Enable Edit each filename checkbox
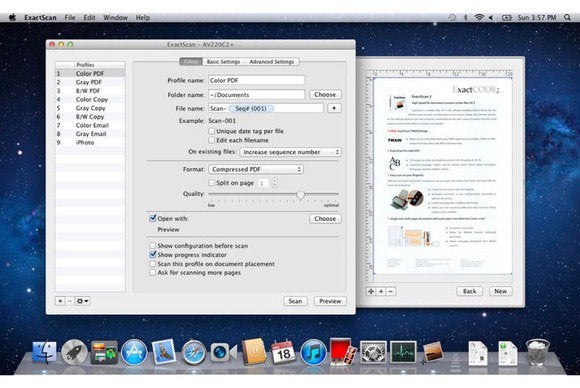This screenshot has height=388, width=580. (212, 140)
